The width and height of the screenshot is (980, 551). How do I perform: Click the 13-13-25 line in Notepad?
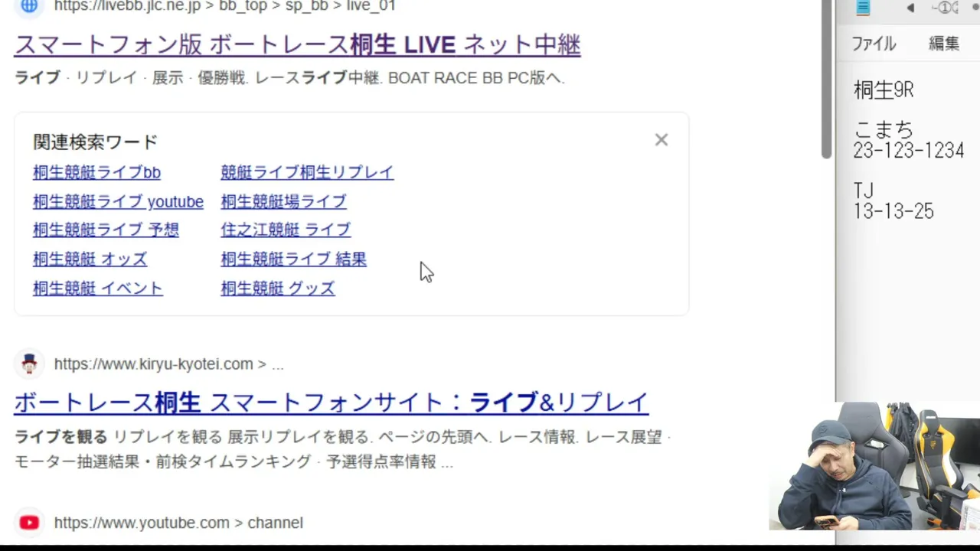coord(893,212)
